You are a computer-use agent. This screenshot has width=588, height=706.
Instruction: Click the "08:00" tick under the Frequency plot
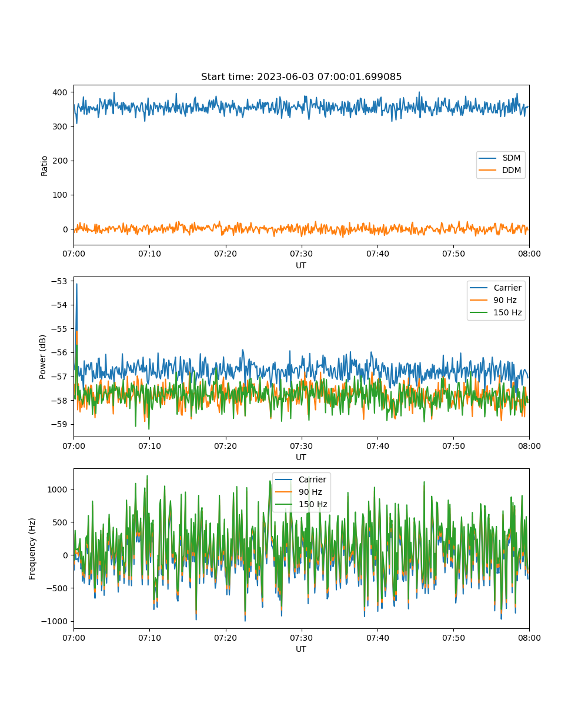[529, 638]
